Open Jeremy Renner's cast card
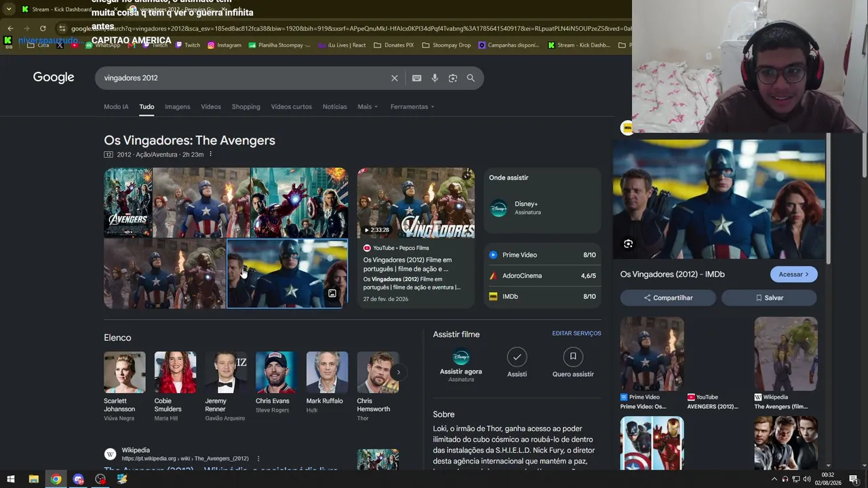868x488 pixels. coord(226,386)
